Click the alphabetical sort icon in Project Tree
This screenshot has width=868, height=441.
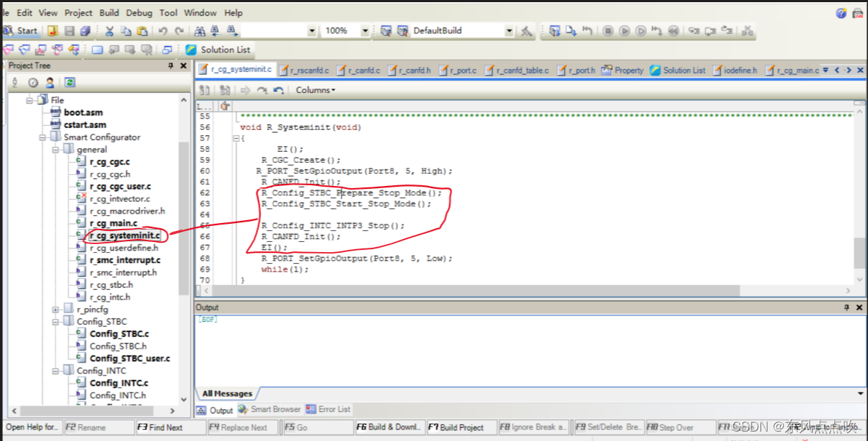(15, 82)
